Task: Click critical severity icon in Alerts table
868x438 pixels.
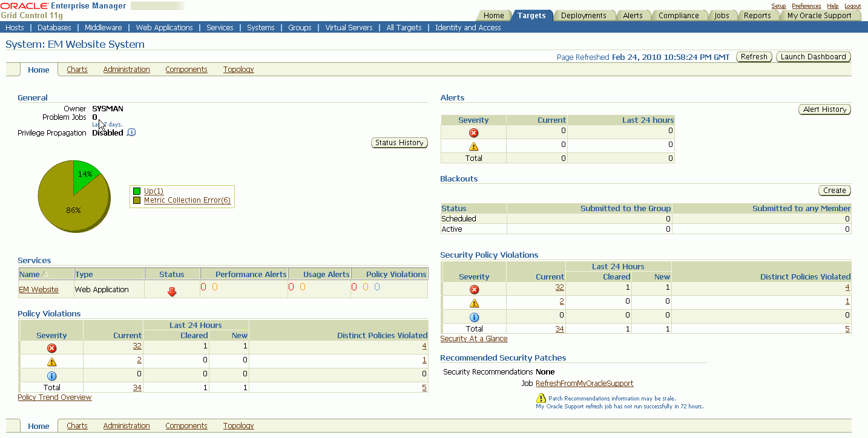Action: [474, 132]
